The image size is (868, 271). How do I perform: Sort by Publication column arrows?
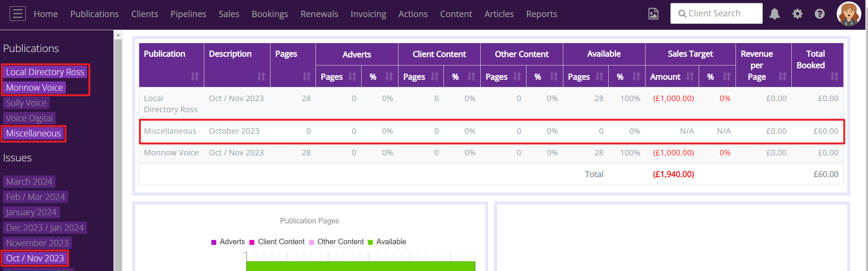195,76
